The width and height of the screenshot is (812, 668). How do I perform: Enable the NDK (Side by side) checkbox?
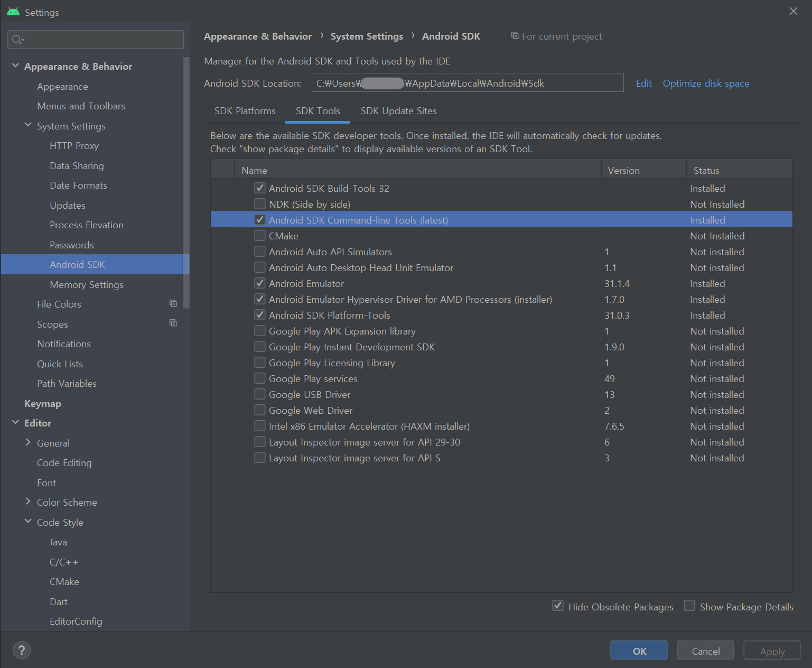pyautogui.click(x=259, y=203)
